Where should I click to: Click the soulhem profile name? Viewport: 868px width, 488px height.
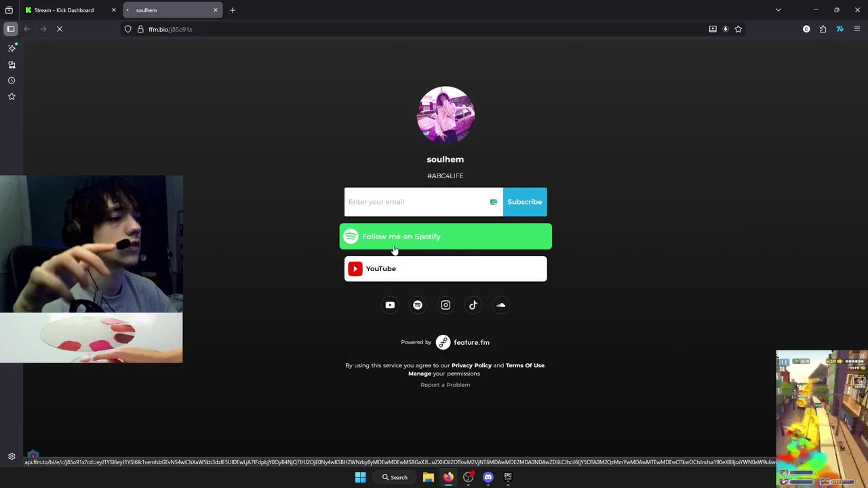tap(445, 159)
